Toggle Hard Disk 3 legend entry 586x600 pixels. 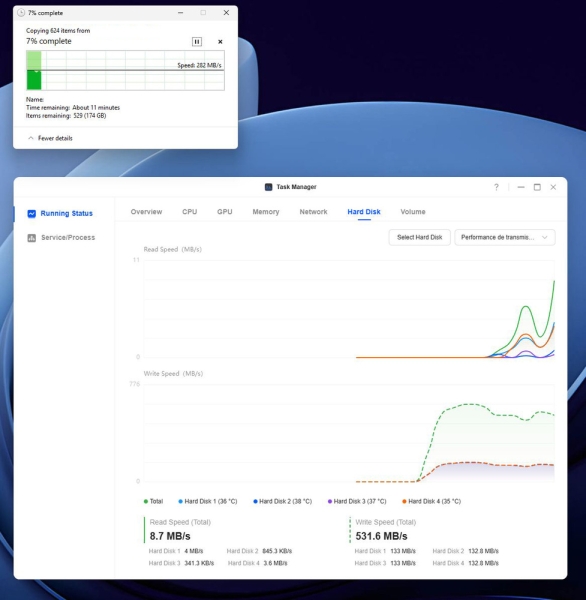[x=357, y=501]
